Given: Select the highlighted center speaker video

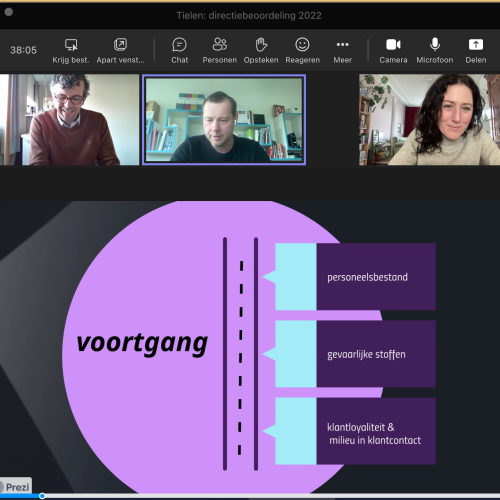Looking at the screenshot, I should point(224,120).
